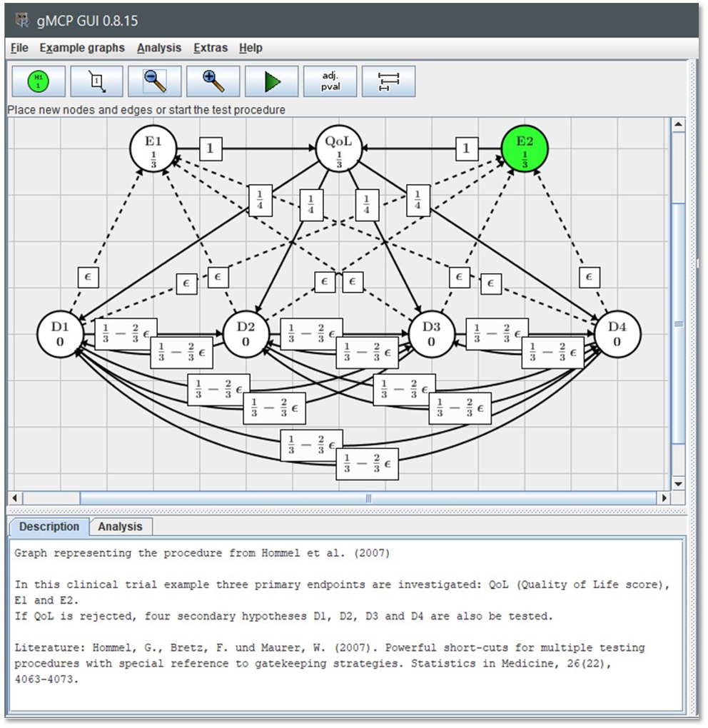The width and height of the screenshot is (708, 728).
Task: Open the Help menu
Action: (x=251, y=48)
